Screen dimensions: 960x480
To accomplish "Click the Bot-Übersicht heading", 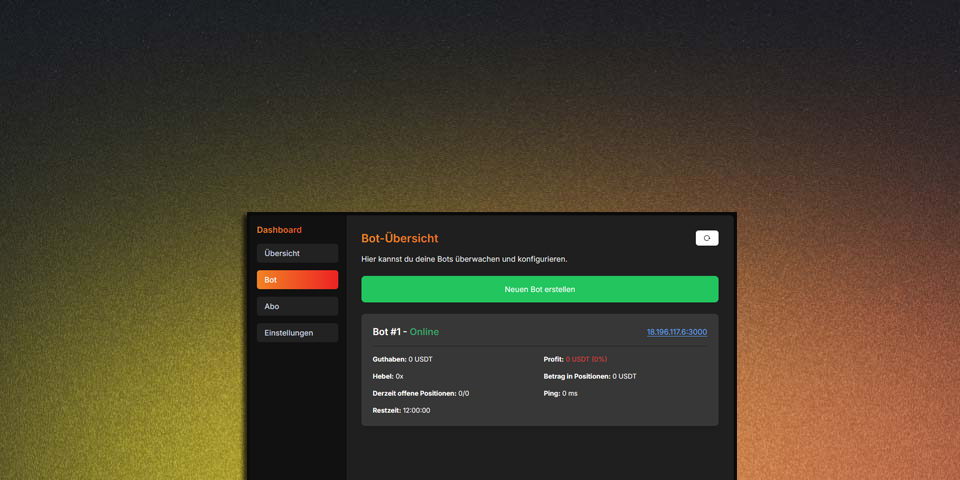I will pyautogui.click(x=399, y=238).
